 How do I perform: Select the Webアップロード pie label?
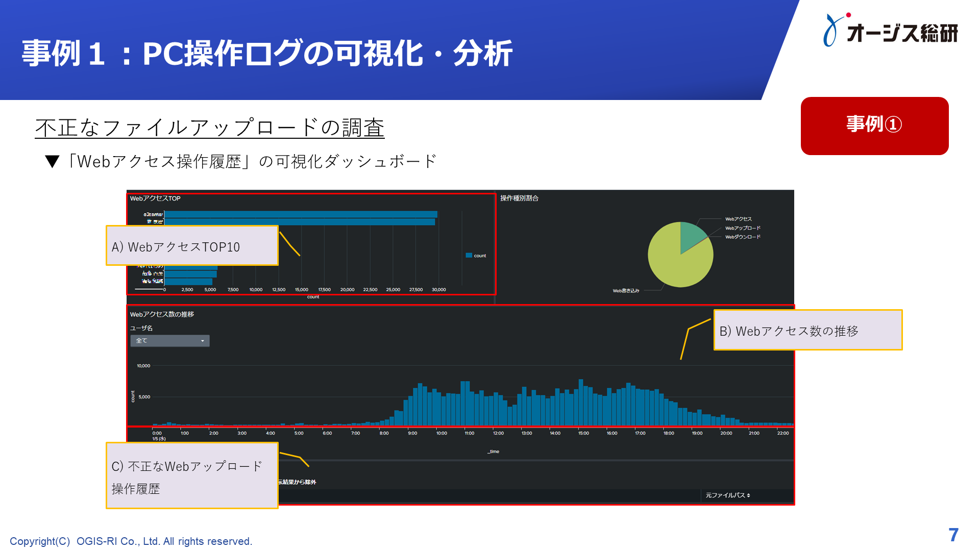(743, 228)
